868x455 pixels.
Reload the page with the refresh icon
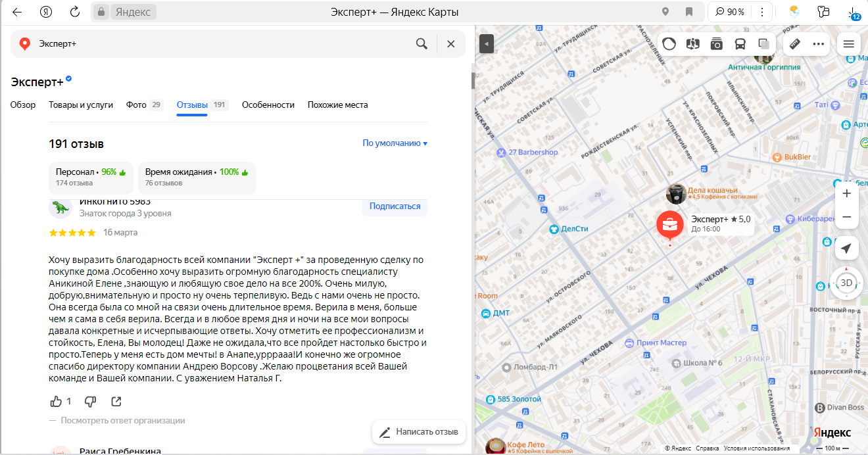tap(75, 12)
